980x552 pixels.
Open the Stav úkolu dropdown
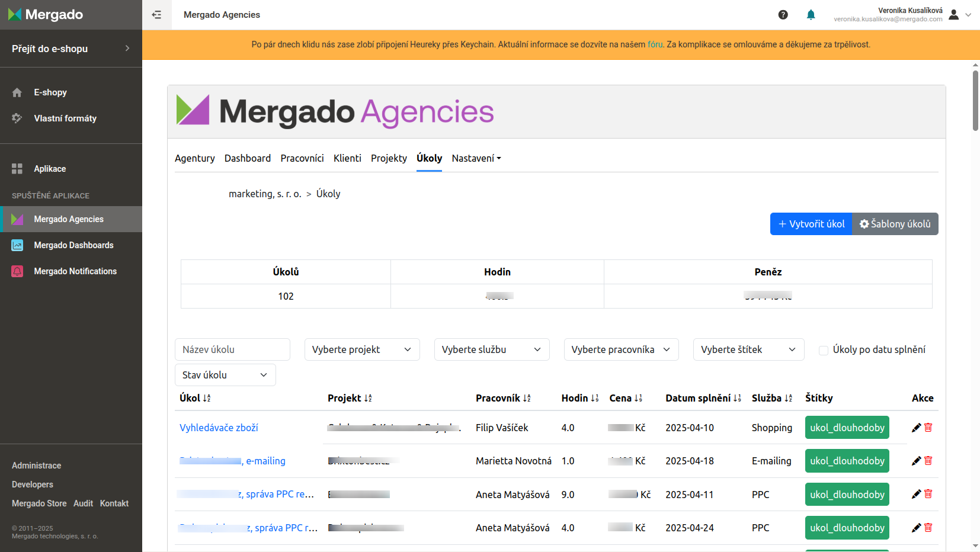pyautogui.click(x=225, y=375)
